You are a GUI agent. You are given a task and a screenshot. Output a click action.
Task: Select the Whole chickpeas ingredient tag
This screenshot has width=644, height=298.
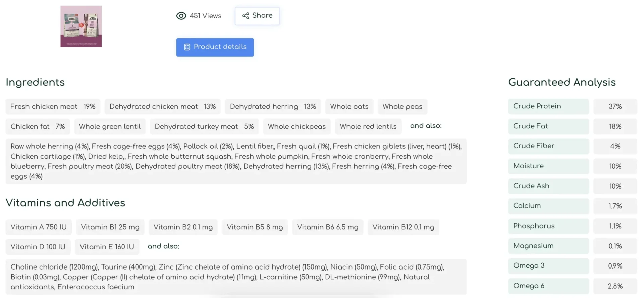pyautogui.click(x=297, y=127)
